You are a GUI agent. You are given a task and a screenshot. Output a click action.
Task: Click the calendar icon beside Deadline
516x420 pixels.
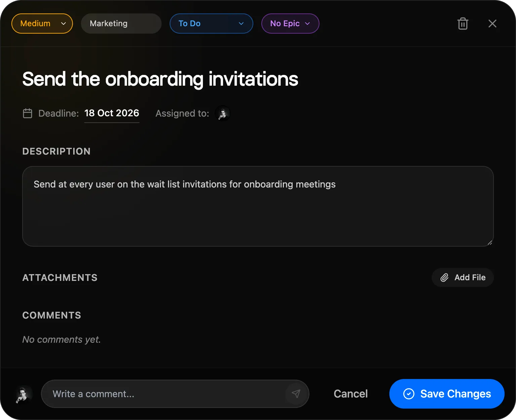(28, 113)
